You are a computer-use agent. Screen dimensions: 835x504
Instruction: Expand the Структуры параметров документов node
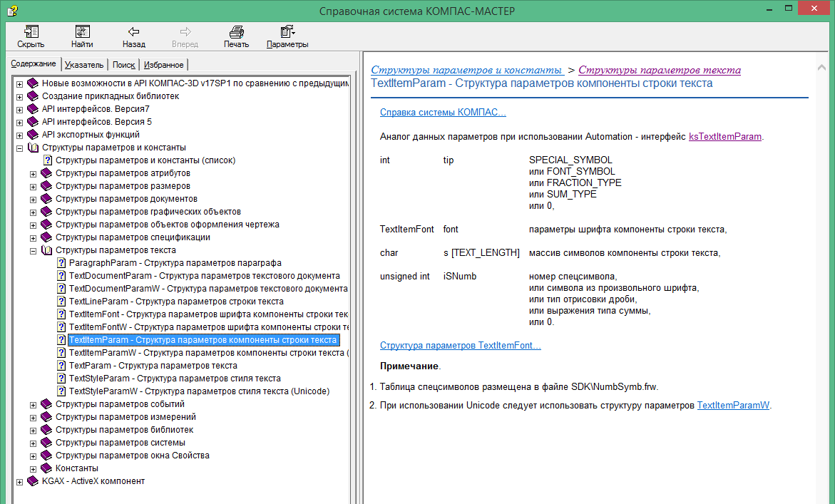tap(33, 200)
